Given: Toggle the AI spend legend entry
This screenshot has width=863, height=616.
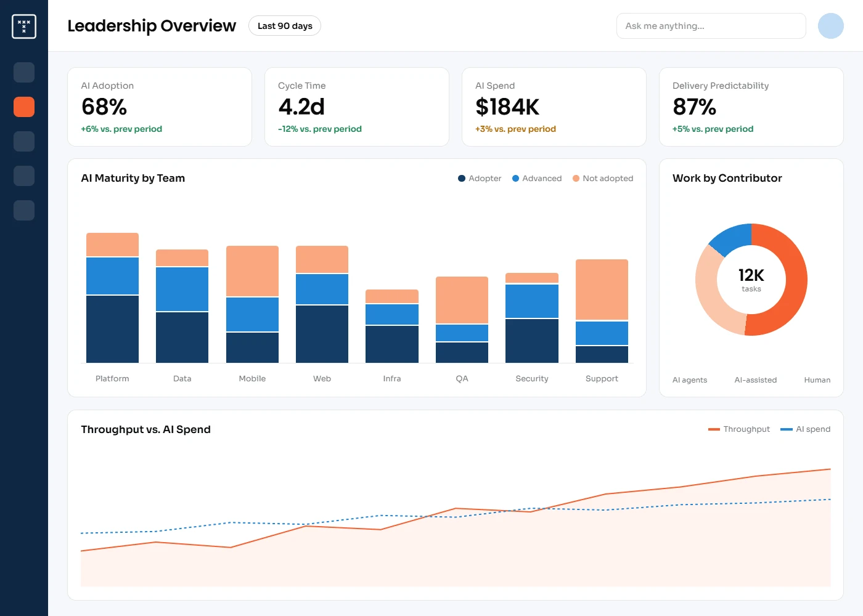Looking at the screenshot, I should [x=806, y=429].
